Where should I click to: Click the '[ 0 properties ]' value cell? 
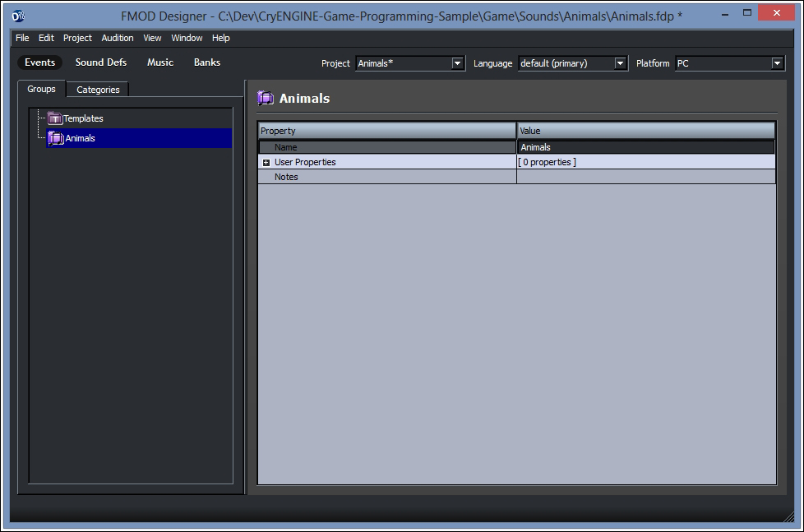click(x=646, y=162)
